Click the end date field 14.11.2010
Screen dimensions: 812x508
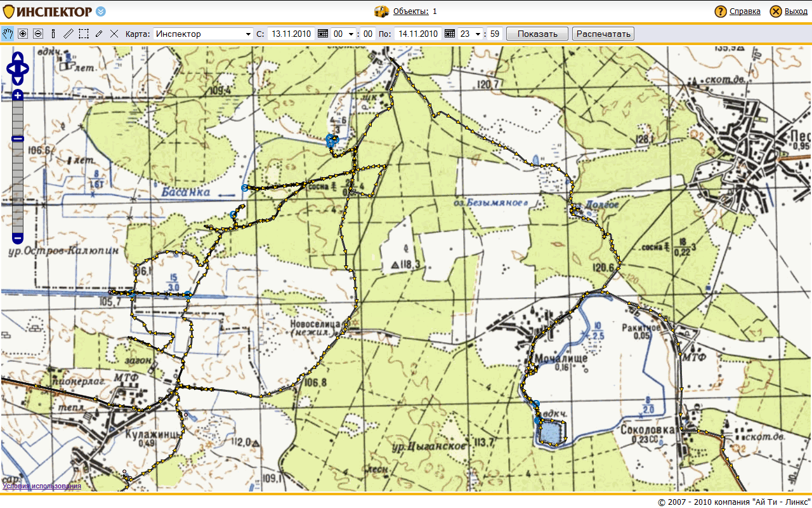point(418,34)
